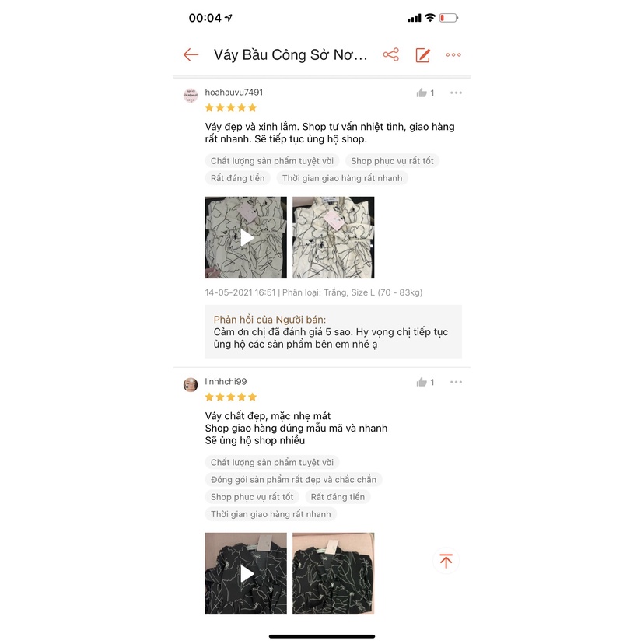
Task: Play the white dress review video
Action: pyautogui.click(x=246, y=237)
